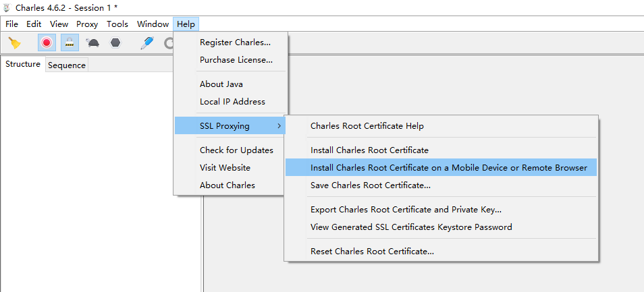This screenshot has width=644, height=292.
Task: Click the Charles app icon in title bar
Action: coord(7,7)
